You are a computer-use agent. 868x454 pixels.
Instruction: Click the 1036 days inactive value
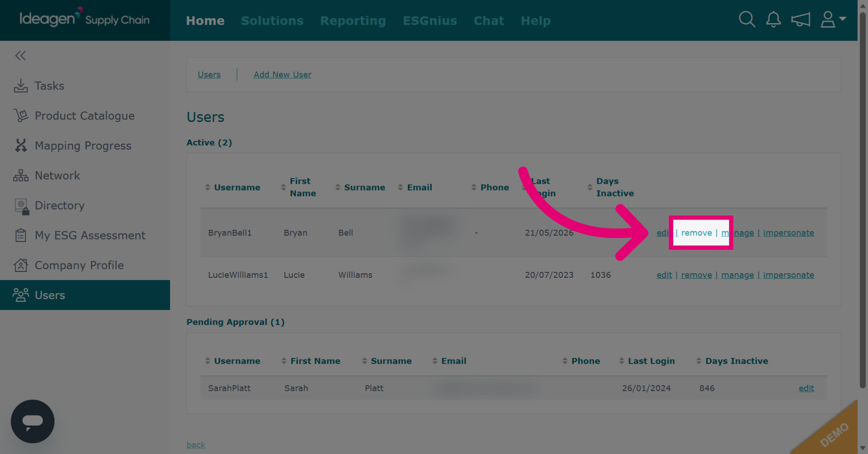[600, 275]
